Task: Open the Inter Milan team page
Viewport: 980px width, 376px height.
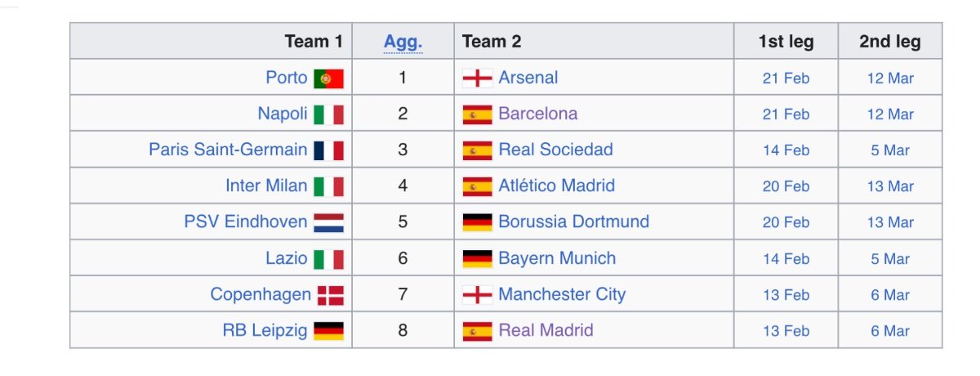Action: click(x=266, y=186)
